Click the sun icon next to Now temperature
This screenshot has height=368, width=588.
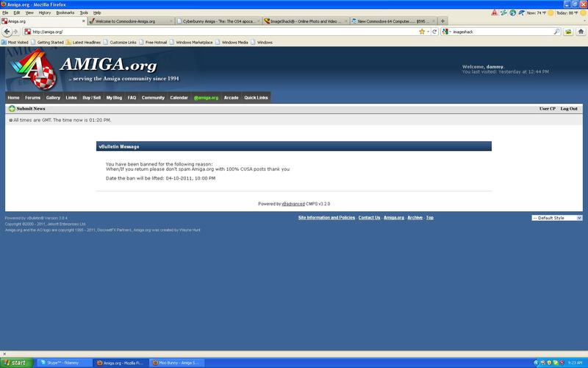tap(551, 13)
